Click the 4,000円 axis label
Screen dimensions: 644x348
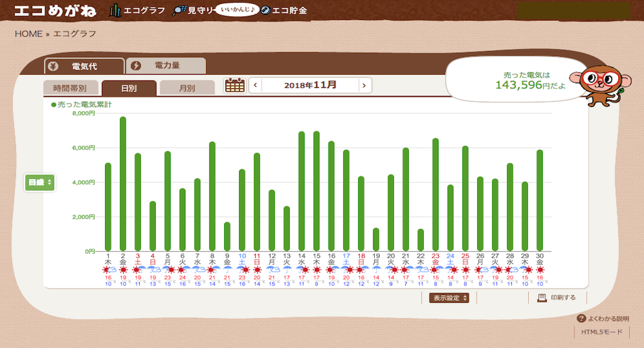pyautogui.click(x=83, y=182)
